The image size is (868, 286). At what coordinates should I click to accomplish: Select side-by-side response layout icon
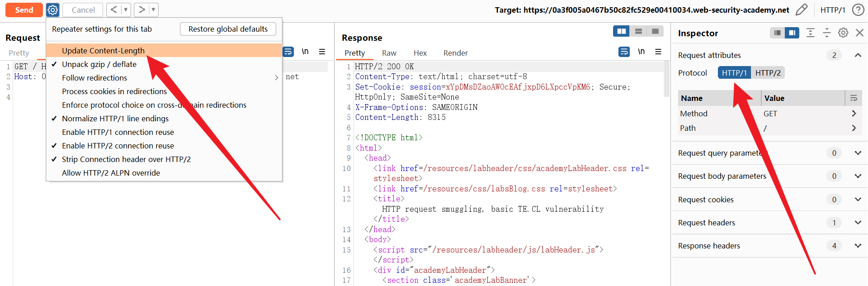point(622,31)
